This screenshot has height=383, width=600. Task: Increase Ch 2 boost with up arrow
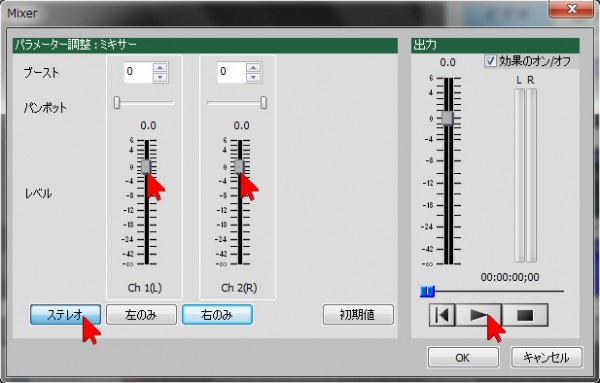click(253, 68)
